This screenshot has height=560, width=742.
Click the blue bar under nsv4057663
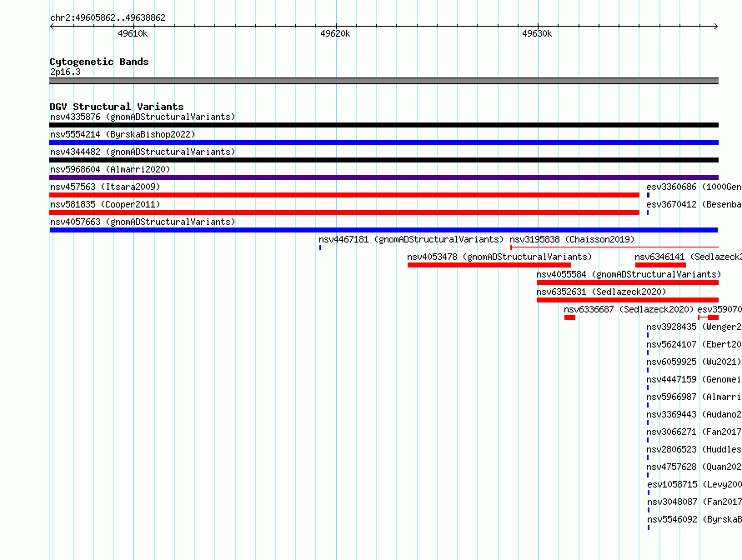384,230
